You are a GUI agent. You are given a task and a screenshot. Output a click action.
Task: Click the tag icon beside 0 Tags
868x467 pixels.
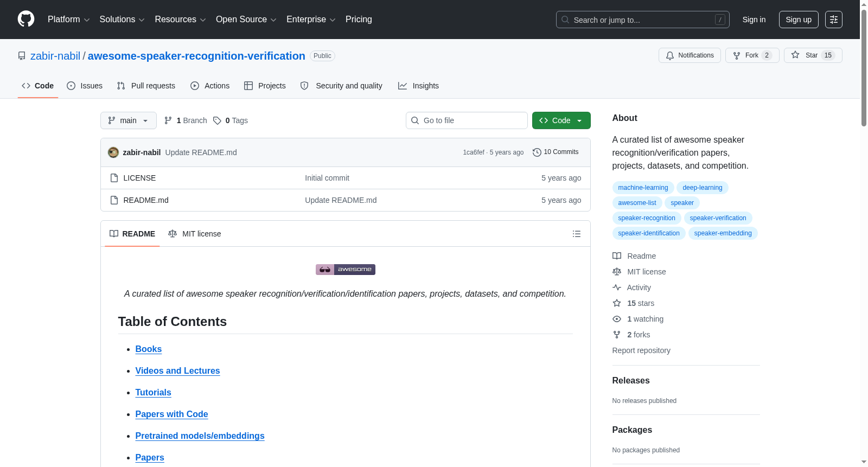point(217,120)
